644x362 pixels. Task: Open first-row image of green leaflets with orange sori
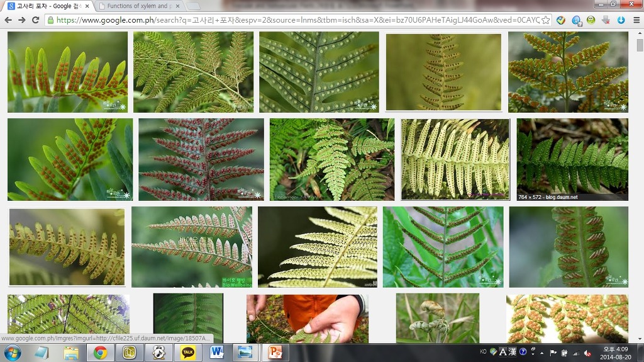tap(67, 72)
